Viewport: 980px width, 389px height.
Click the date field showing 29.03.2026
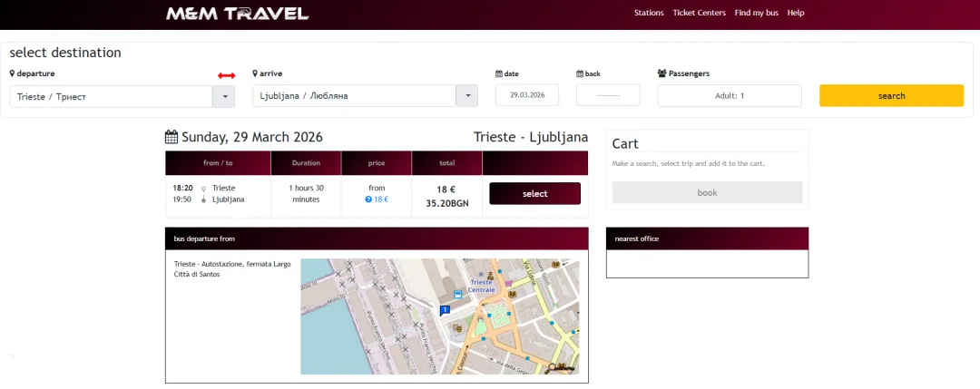[527, 95]
